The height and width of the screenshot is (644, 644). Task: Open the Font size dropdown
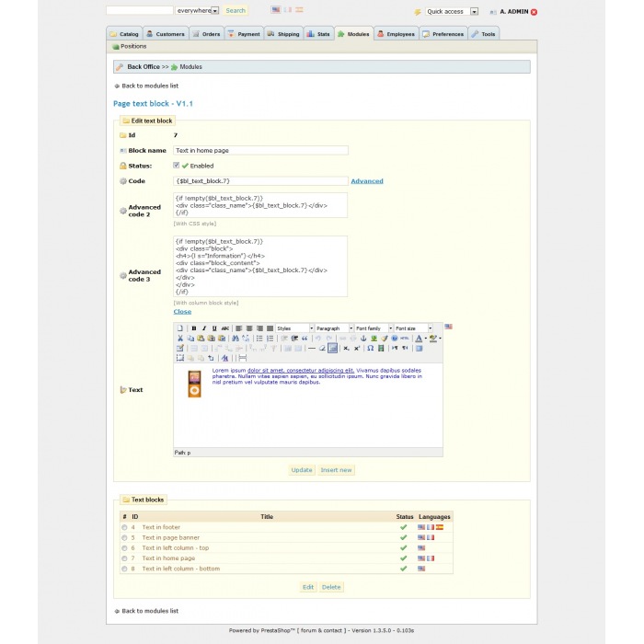coord(413,328)
